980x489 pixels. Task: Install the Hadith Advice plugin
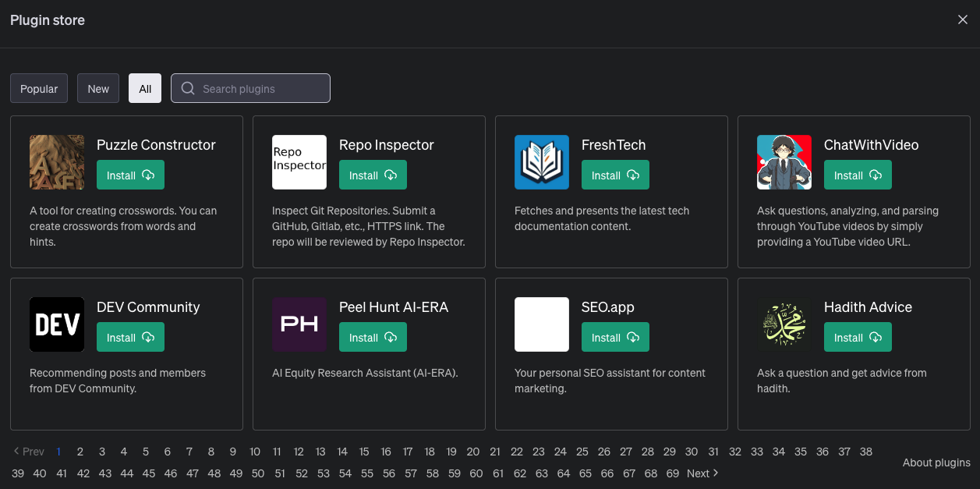858,338
